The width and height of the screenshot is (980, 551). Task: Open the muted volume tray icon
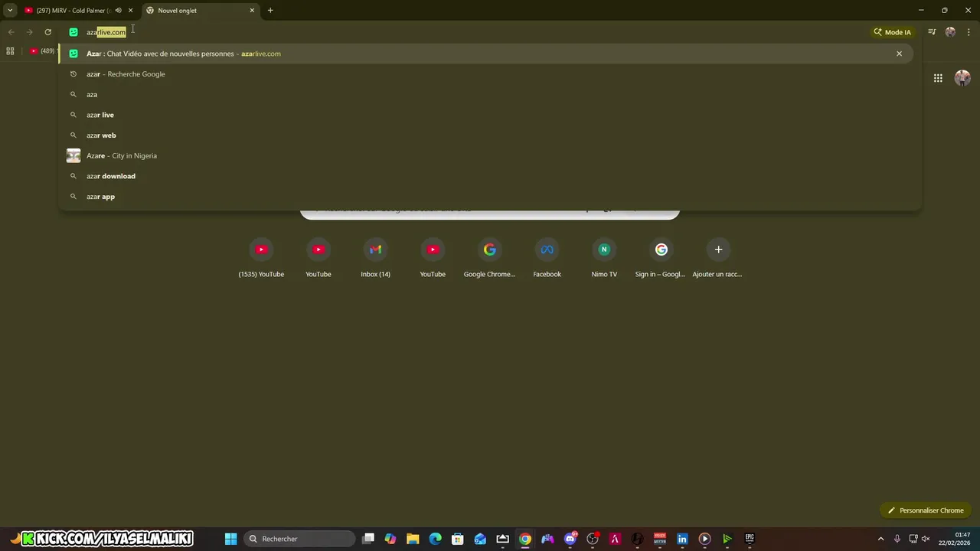925,539
